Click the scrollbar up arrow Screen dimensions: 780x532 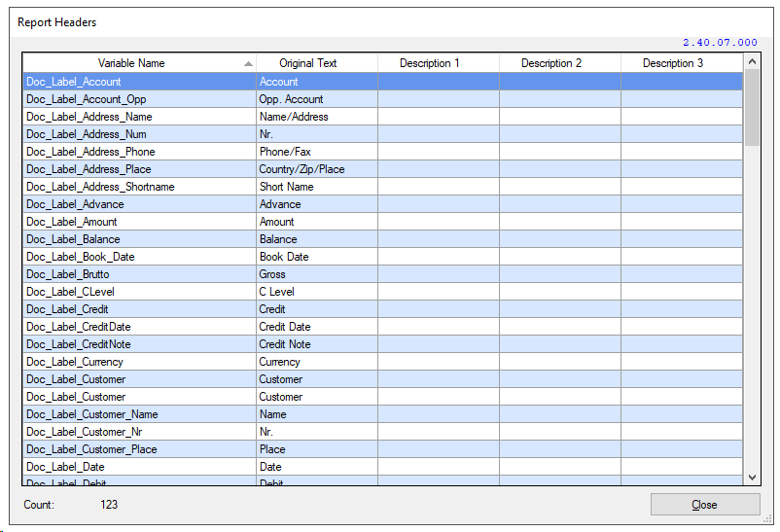point(752,61)
